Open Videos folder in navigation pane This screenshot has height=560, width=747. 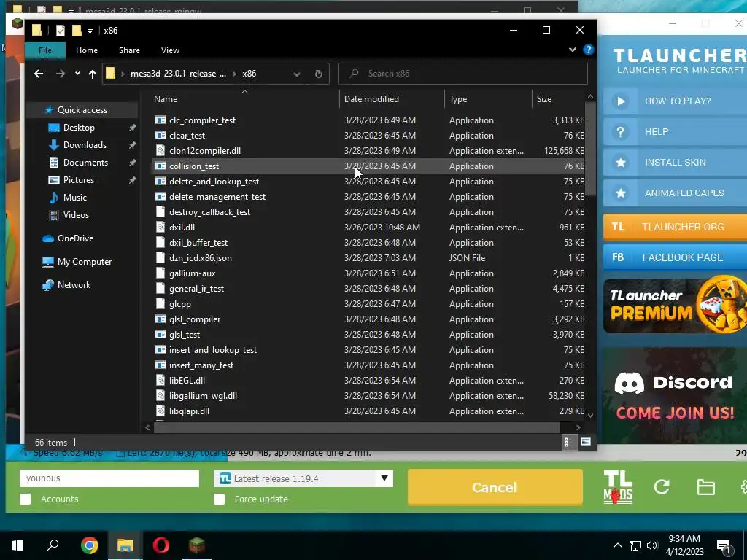point(76,215)
